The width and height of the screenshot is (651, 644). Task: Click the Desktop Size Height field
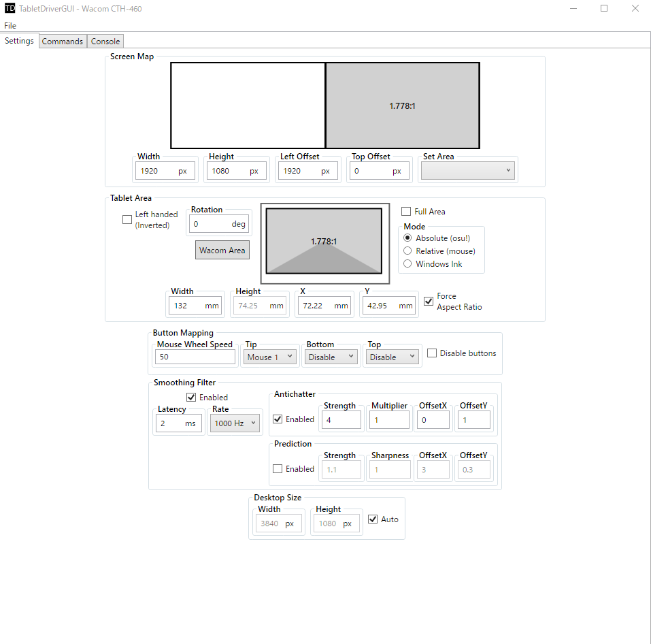coord(337,524)
